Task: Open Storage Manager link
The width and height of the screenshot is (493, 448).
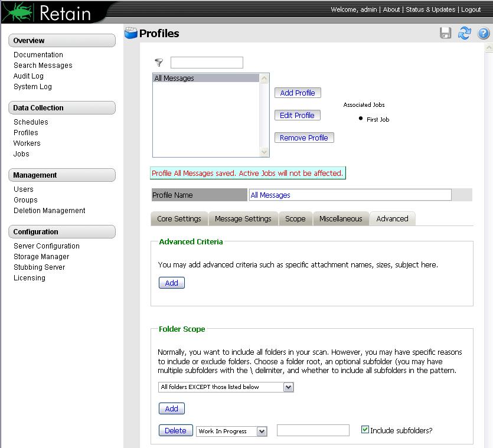Action: [x=41, y=257]
